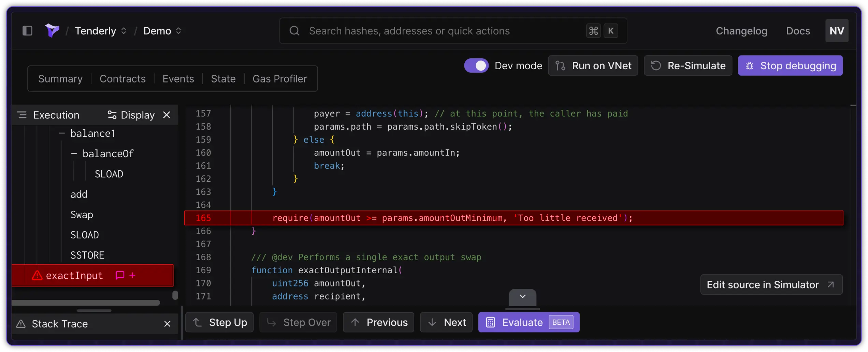Collapse the balance1 tree node
The height and width of the screenshot is (352, 868).
point(62,133)
